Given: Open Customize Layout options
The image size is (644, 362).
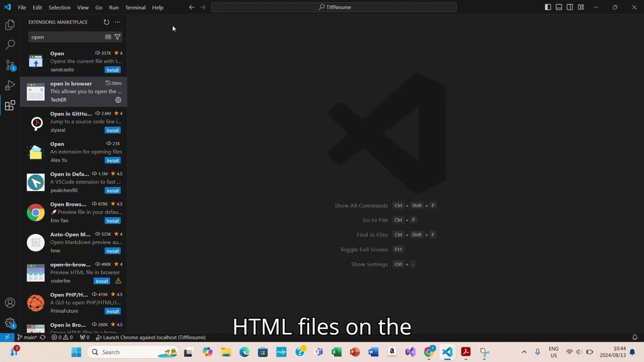Looking at the screenshot, I should click(x=581, y=7).
